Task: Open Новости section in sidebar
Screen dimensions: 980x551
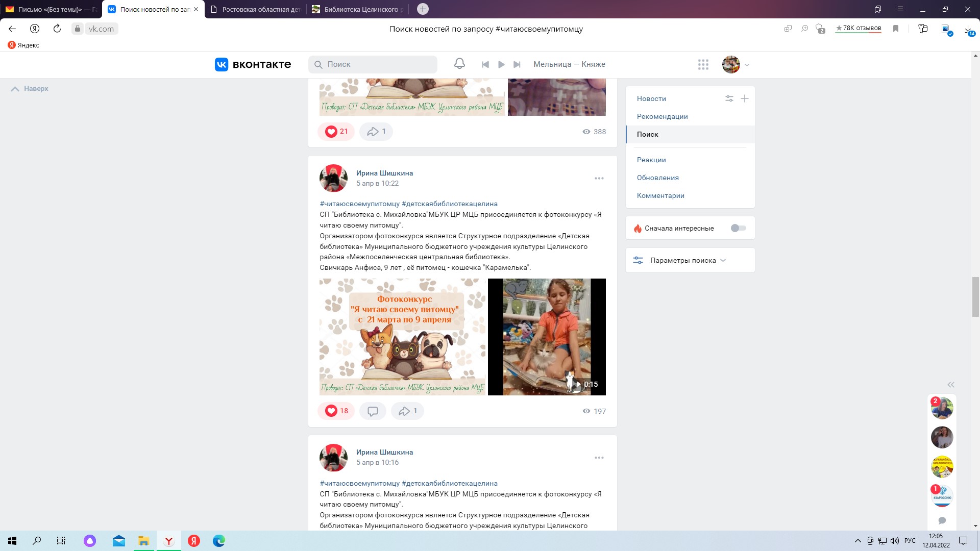Action: (651, 98)
